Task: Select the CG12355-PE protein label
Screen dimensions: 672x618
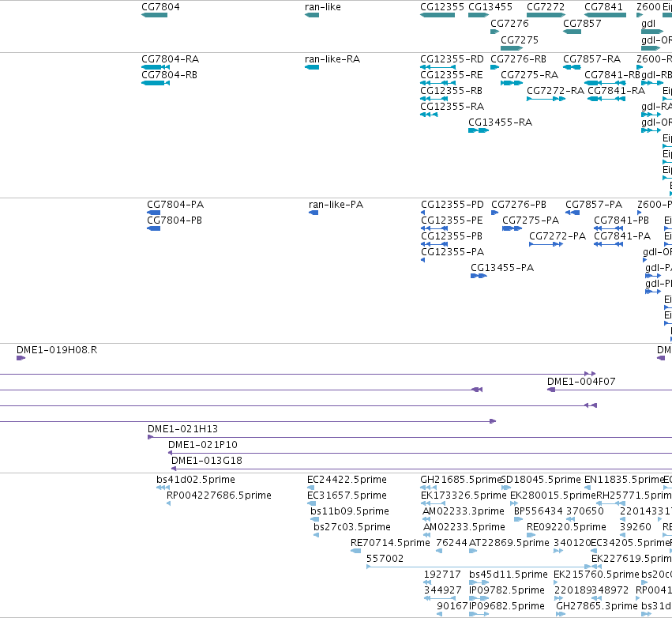Action: coord(452,220)
